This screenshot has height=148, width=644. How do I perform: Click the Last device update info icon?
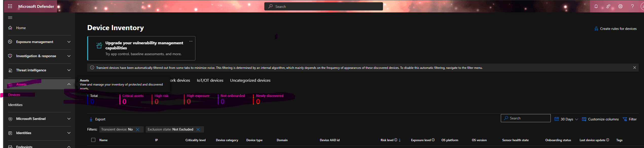[x=608, y=140]
